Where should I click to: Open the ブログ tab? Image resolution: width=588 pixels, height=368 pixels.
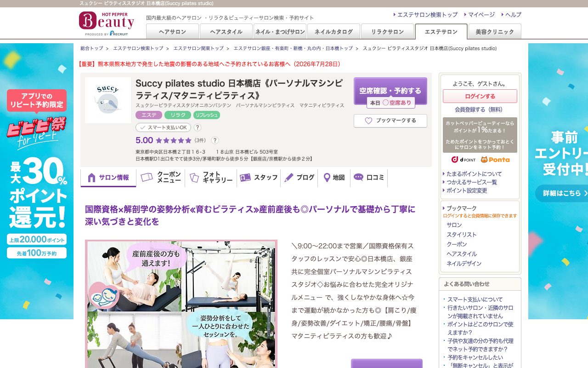(299, 178)
